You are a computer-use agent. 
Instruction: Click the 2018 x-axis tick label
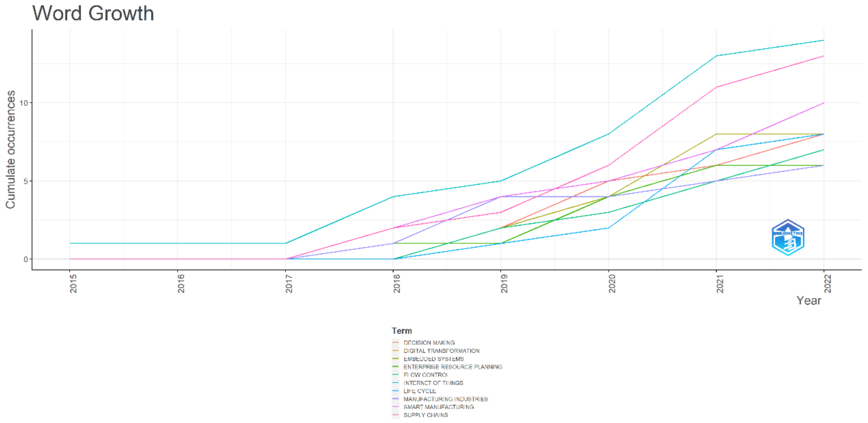[x=397, y=283]
